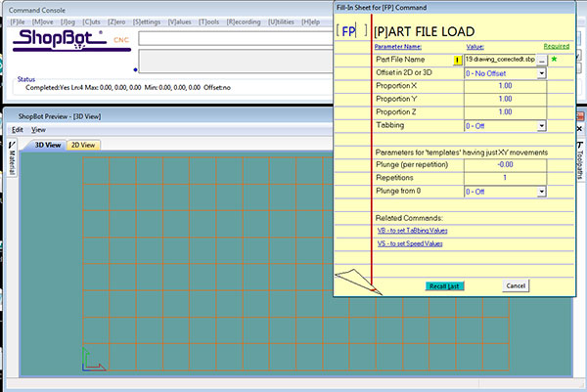Click the Tabbing parameter label
This screenshot has width=587, height=392.
(389, 125)
